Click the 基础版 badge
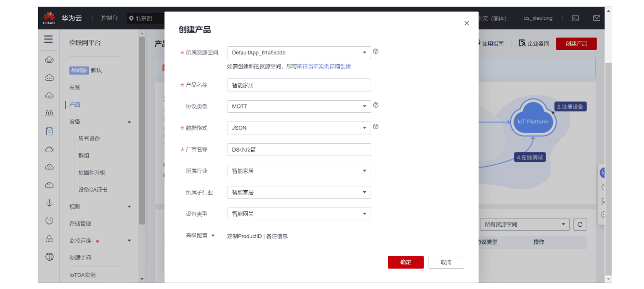 (79, 70)
